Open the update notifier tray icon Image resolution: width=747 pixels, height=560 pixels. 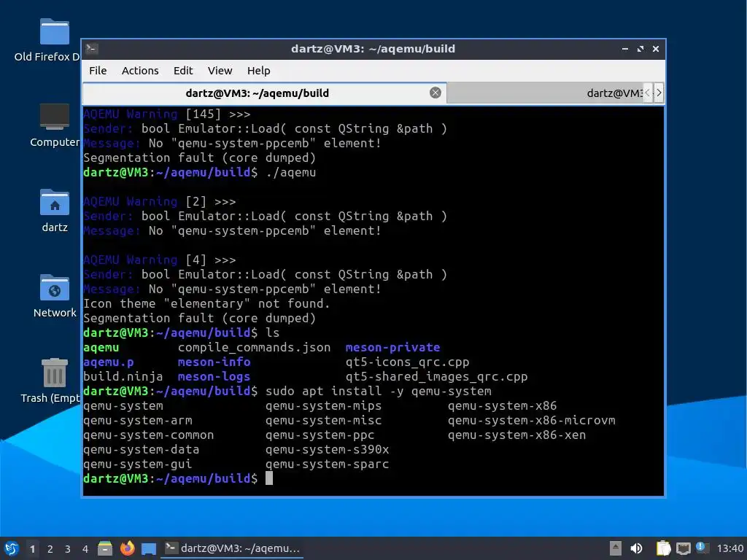(702, 548)
